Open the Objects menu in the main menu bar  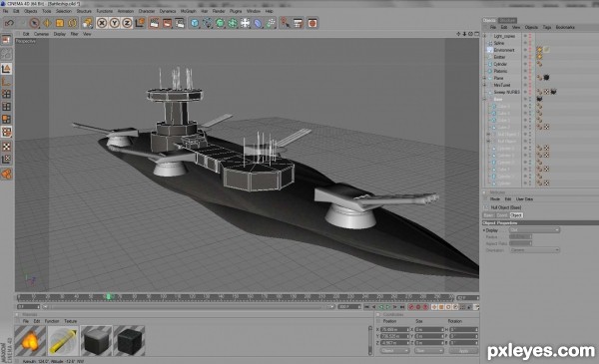[x=31, y=11]
